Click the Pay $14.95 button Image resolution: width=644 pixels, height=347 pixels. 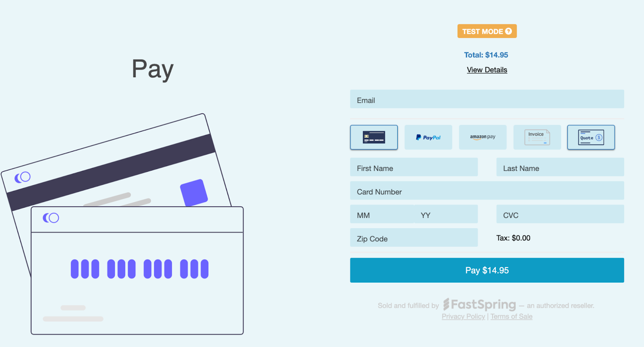coord(487,270)
